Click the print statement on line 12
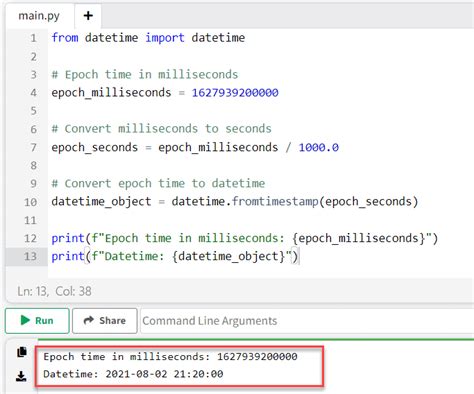Image resolution: width=474 pixels, height=394 pixels. (245, 238)
